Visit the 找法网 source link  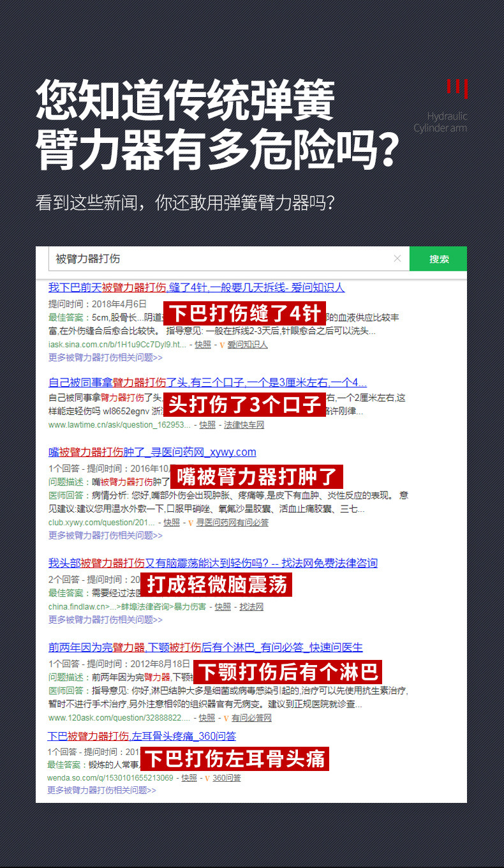tap(251, 606)
